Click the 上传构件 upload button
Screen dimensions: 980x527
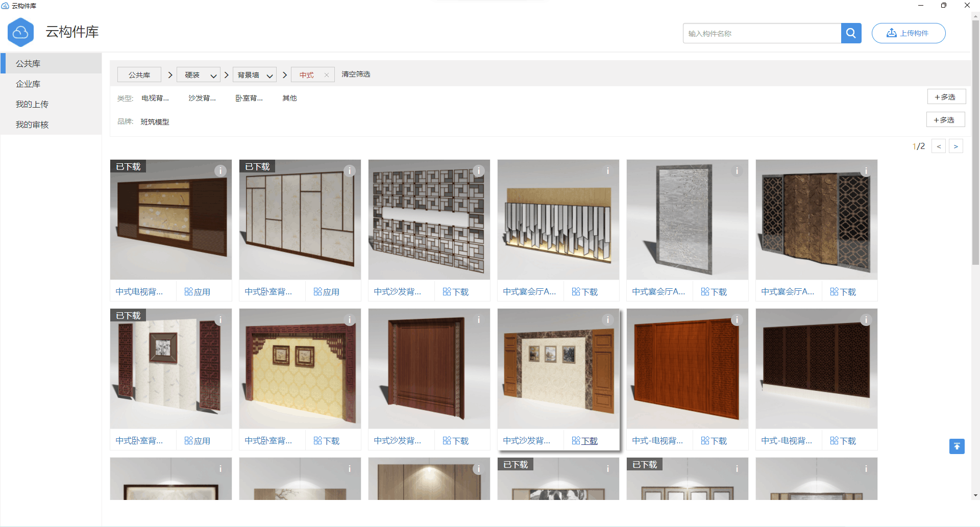tap(909, 33)
